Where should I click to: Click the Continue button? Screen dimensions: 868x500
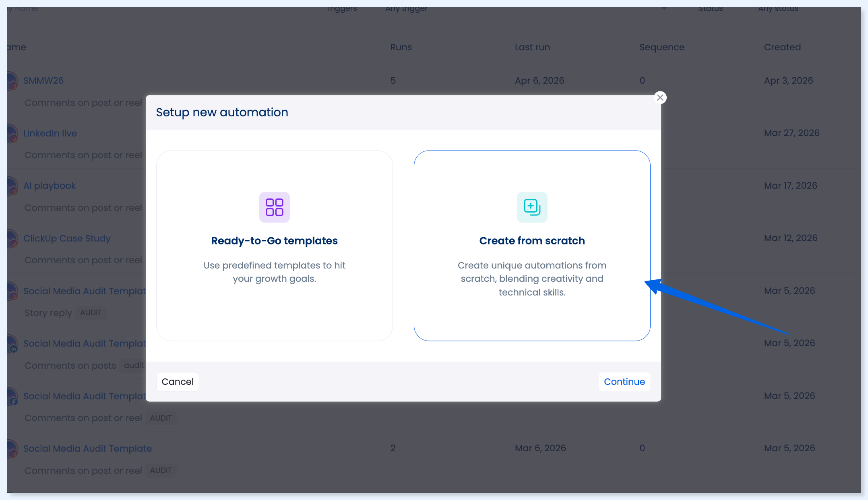[x=624, y=382]
